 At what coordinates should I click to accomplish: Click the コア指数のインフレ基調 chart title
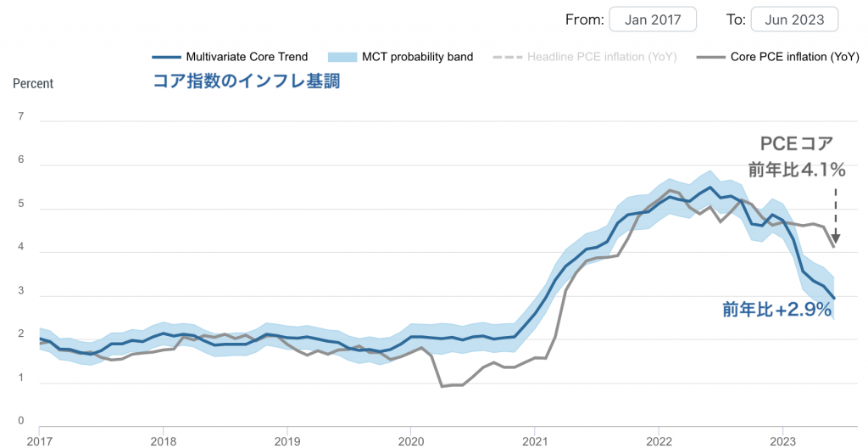point(246,81)
